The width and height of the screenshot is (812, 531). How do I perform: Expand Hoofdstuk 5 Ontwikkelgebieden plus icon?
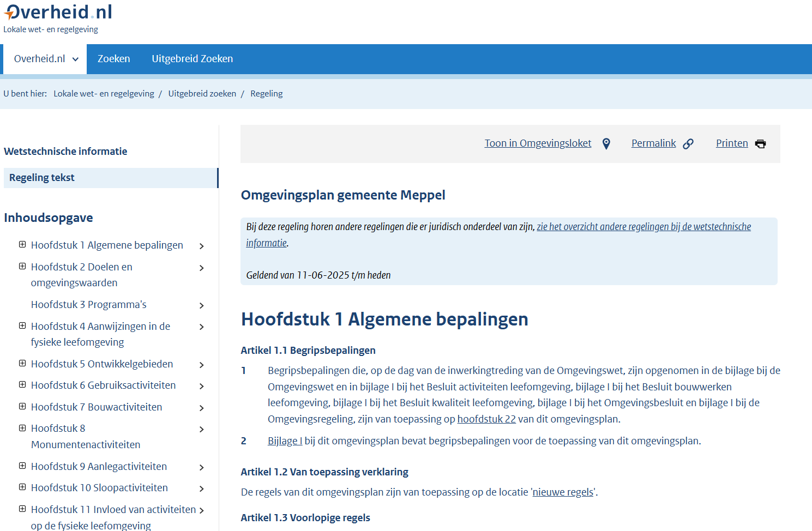click(x=22, y=364)
